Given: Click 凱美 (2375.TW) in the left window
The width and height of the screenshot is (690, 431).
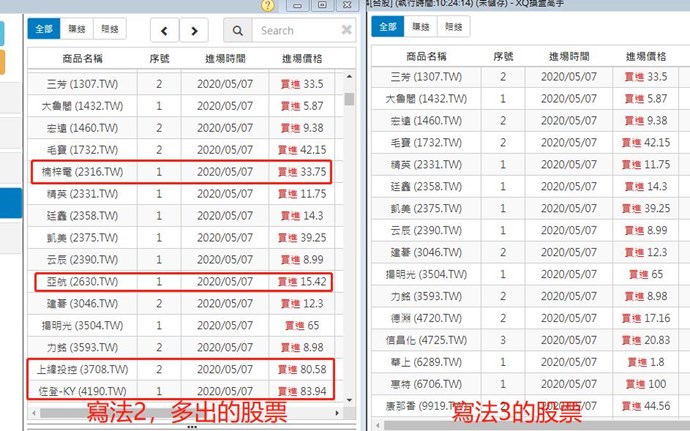Looking at the screenshot, I should click(x=82, y=238).
